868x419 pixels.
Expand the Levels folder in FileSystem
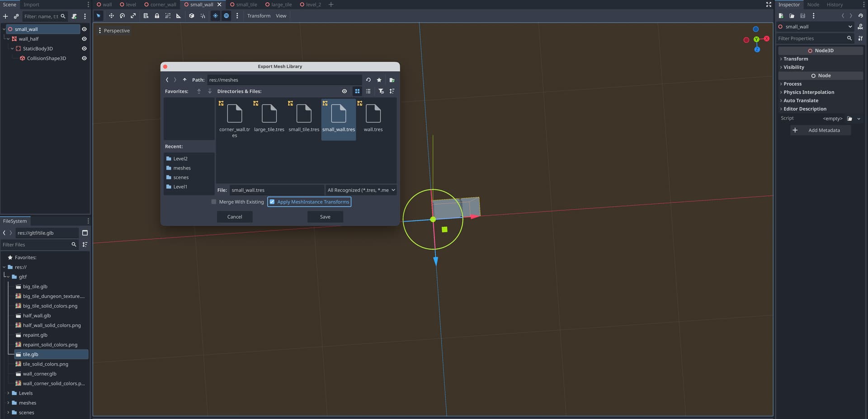click(8, 393)
